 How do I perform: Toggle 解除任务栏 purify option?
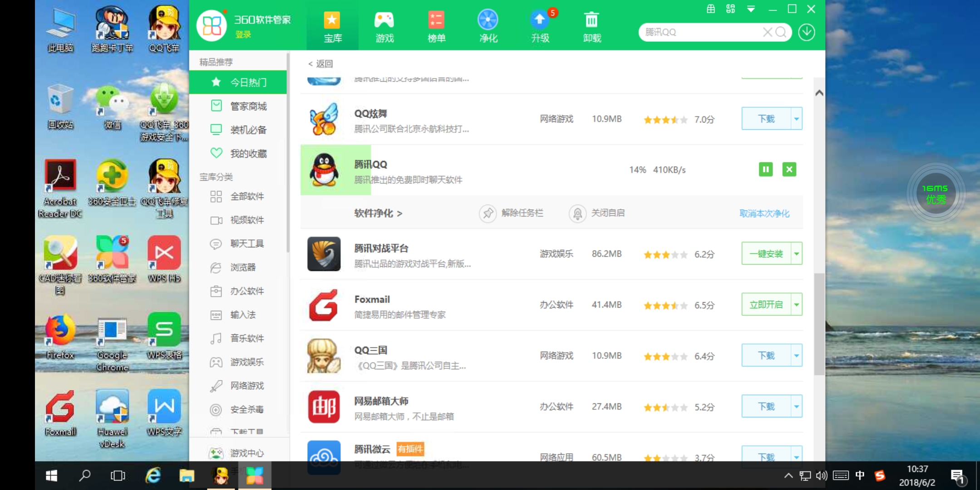pos(511,213)
